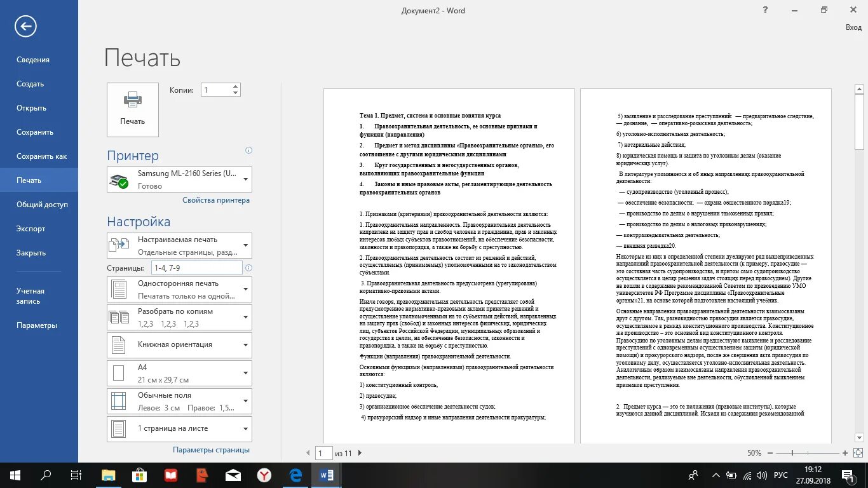
Task: Click Вход sign-in link
Action: (x=853, y=27)
